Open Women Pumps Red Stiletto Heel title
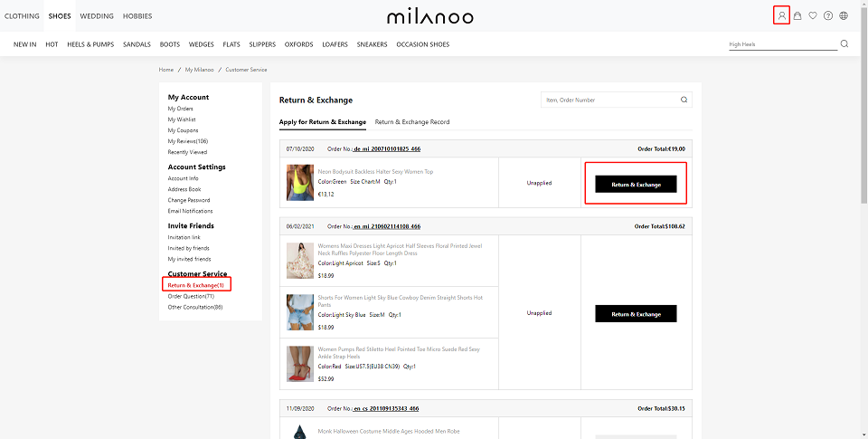Image resolution: width=868 pixels, height=439 pixels. click(399, 353)
